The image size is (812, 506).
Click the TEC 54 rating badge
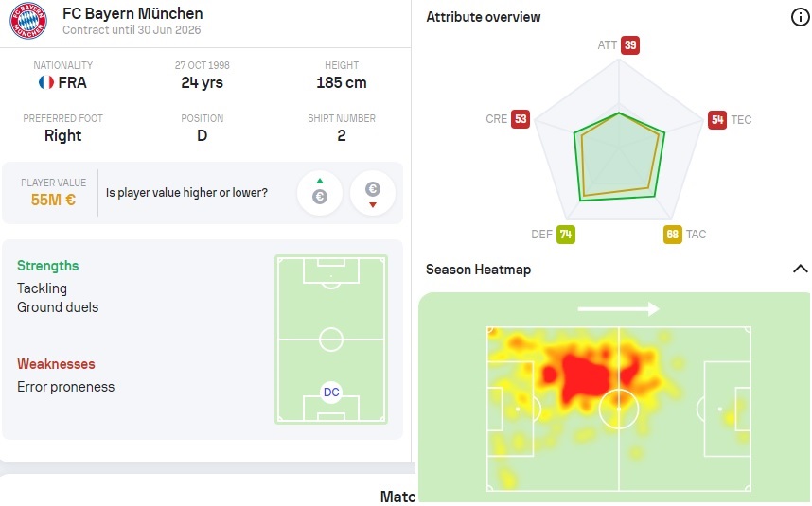pos(717,120)
